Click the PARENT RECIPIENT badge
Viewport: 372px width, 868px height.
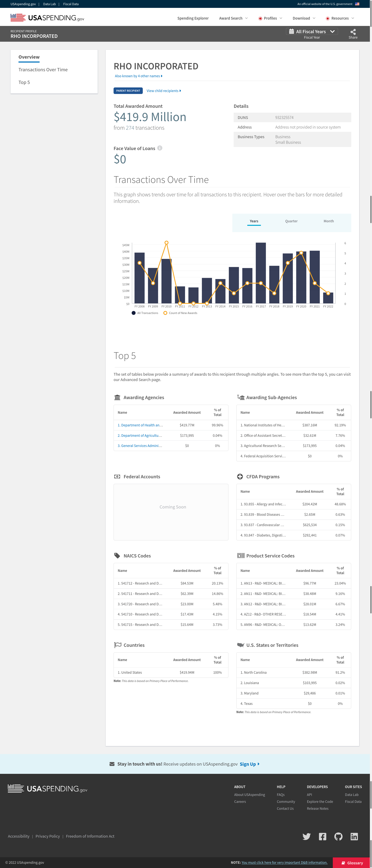[128, 91]
